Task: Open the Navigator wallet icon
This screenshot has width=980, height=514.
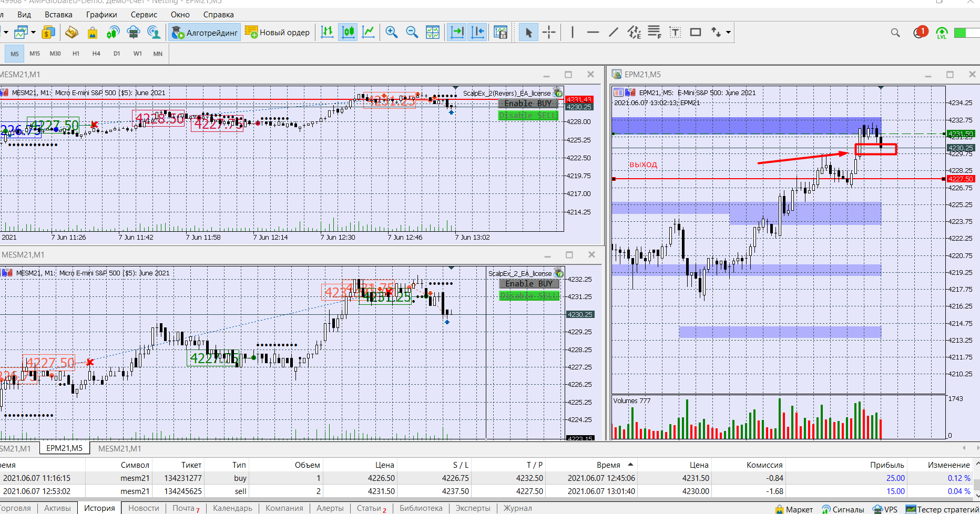Action: 72,33
